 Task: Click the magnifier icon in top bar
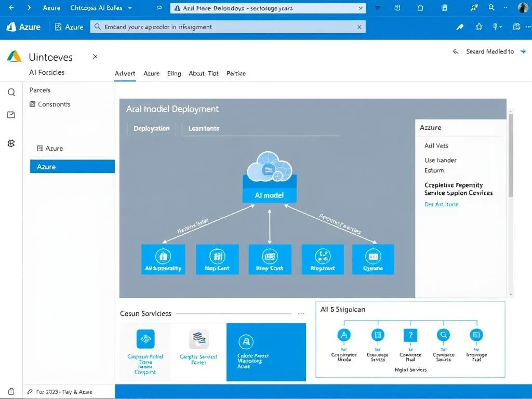(x=491, y=7)
